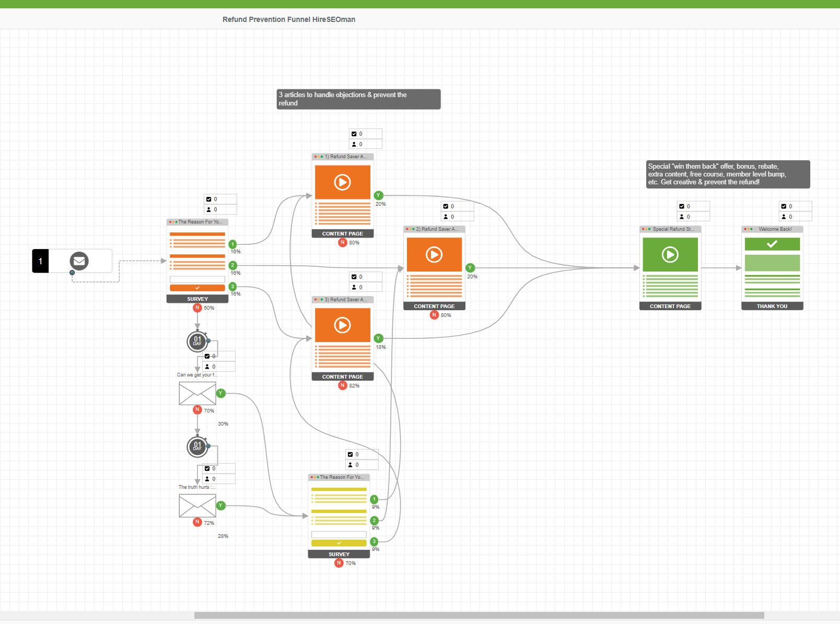The image size is (840, 624).
Task: Select the first 01 Day timer below survey
Action: pos(197,342)
